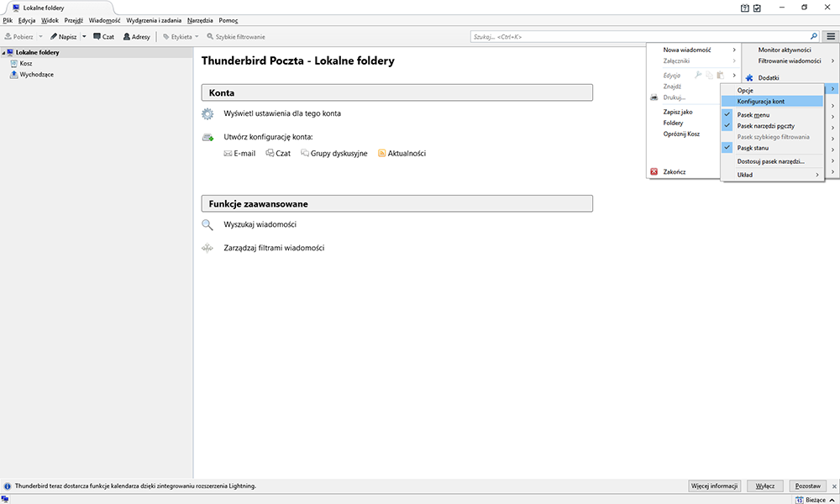The width and height of the screenshot is (840, 504).
Task: Choose Dostosuj pasek narzędzi…
Action: point(773,161)
